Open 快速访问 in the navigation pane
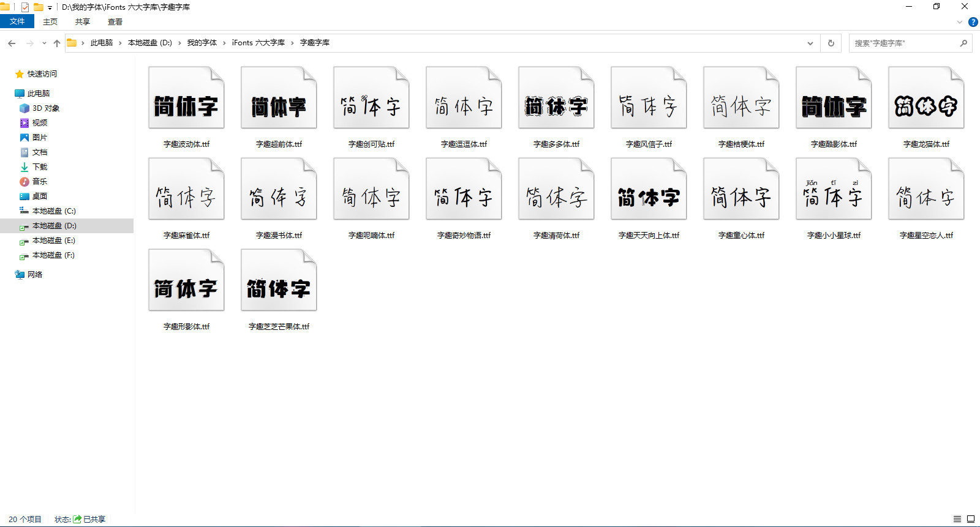Viewport: 980px width, 527px height. click(x=42, y=74)
